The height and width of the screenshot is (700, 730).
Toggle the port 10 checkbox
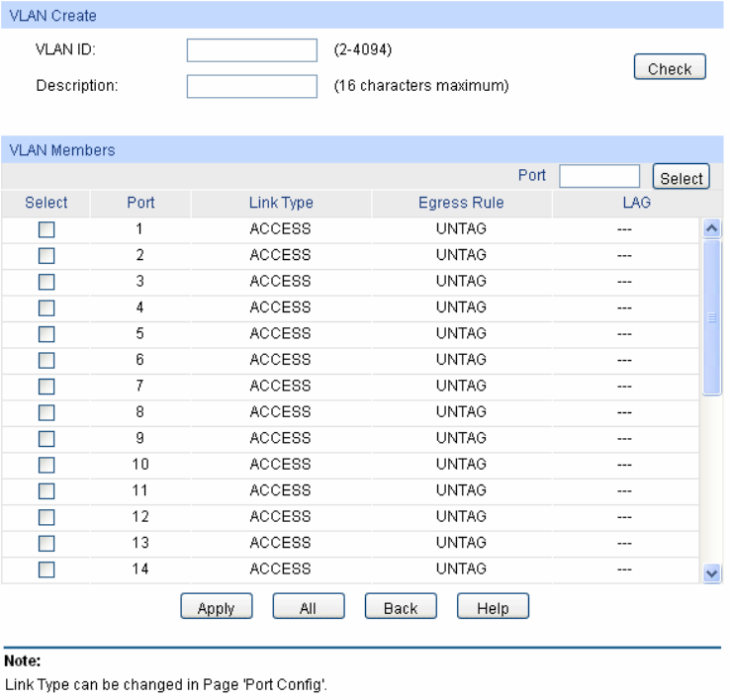[x=46, y=465]
